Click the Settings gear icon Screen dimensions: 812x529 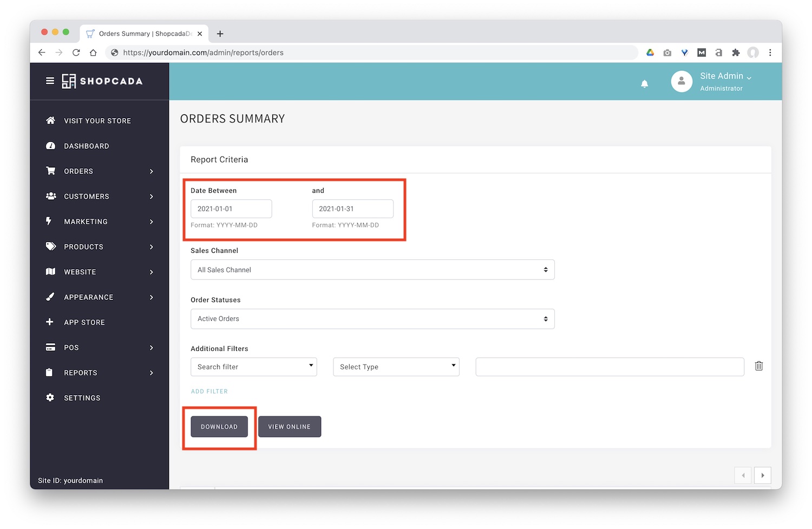click(50, 397)
